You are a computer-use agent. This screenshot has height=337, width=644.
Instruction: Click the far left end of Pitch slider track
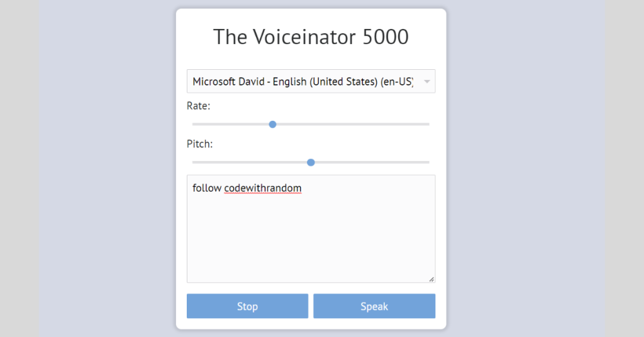pos(194,162)
